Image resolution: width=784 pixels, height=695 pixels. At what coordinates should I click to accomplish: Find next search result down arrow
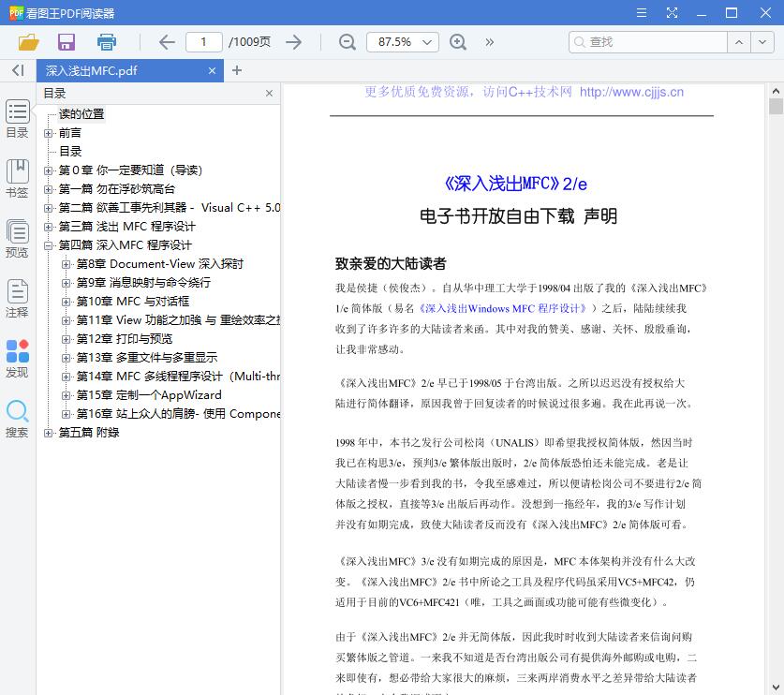coord(762,42)
